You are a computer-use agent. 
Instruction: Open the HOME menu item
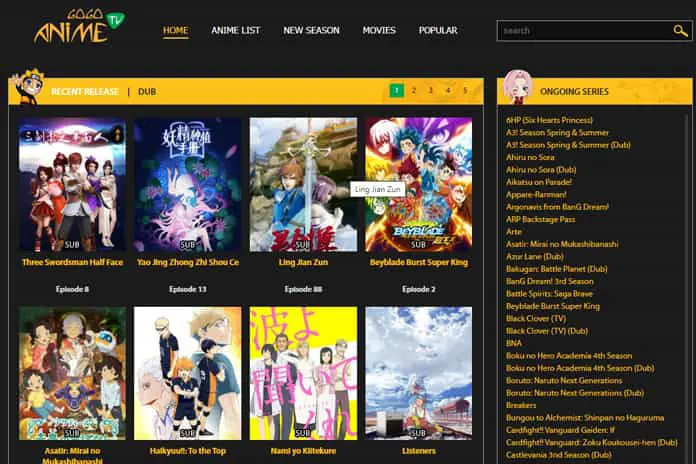pos(175,31)
